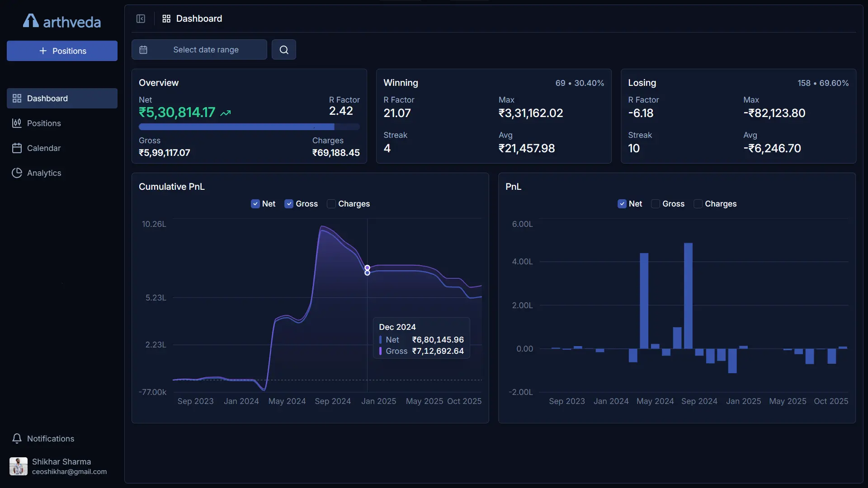
Task: Uncheck Net in Cumulative PnL chart
Action: 255,204
